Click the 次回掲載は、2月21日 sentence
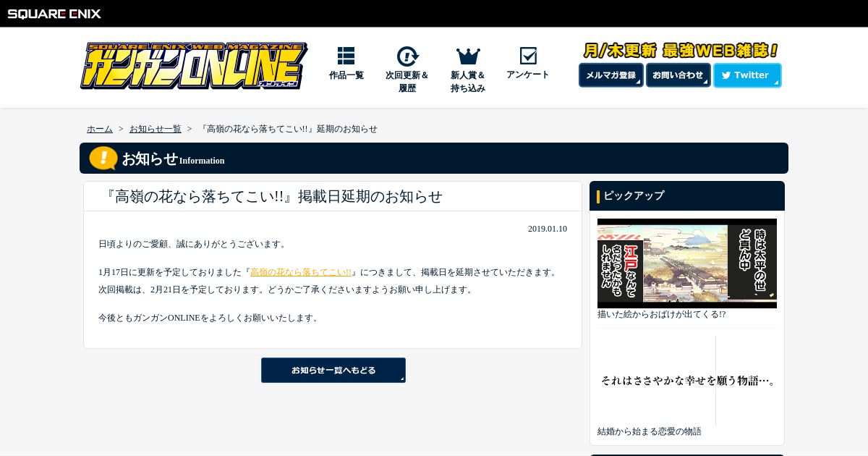This screenshot has height=456, width=868. pyautogui.click(x=286, y=290)
